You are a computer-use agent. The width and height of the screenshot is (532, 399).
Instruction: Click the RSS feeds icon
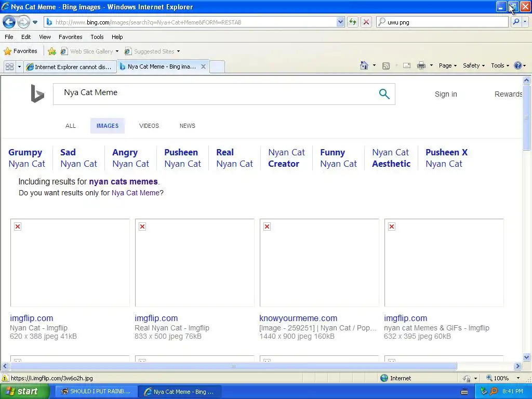(386, 66)
